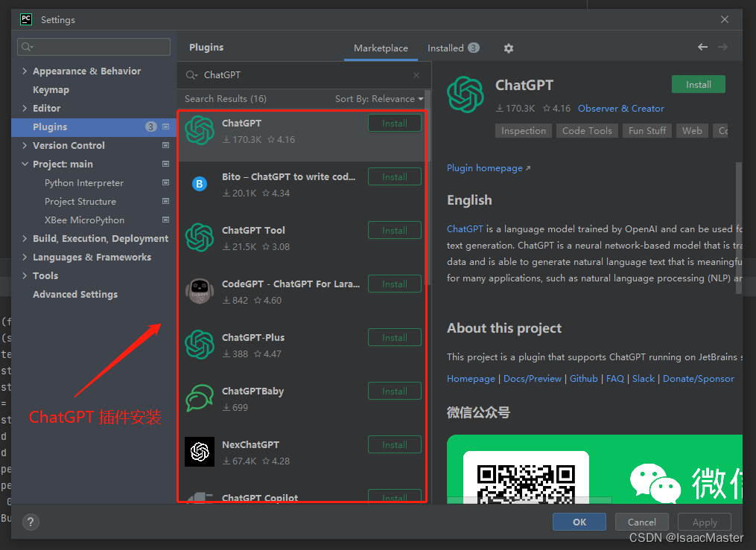This screenshot has width=756, height=550.
Task: Switch to the Marketplace tab
Action: (x=381, y=48)
